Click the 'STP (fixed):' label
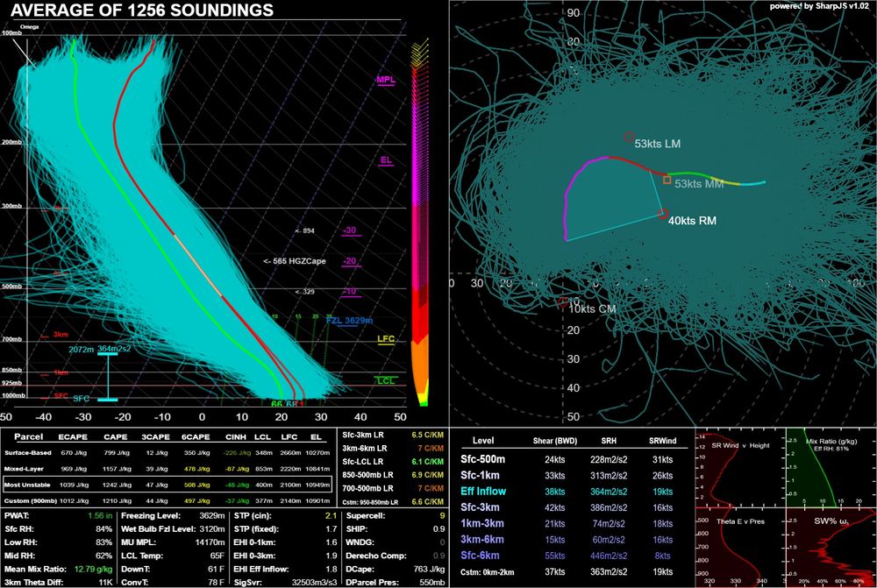 pos(256,528)
